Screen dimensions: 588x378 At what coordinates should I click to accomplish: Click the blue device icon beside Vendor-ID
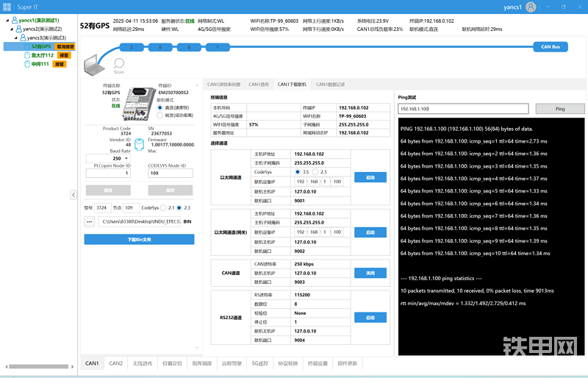pos(139,141)
